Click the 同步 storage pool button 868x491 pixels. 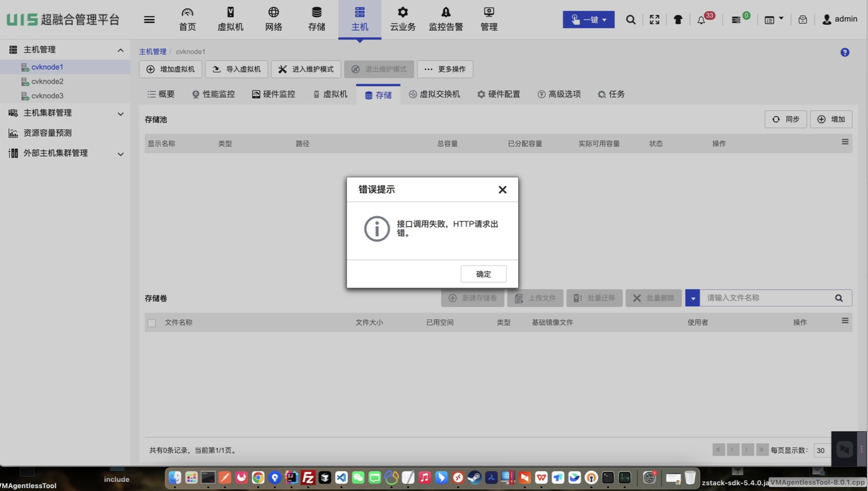[785, 120]
